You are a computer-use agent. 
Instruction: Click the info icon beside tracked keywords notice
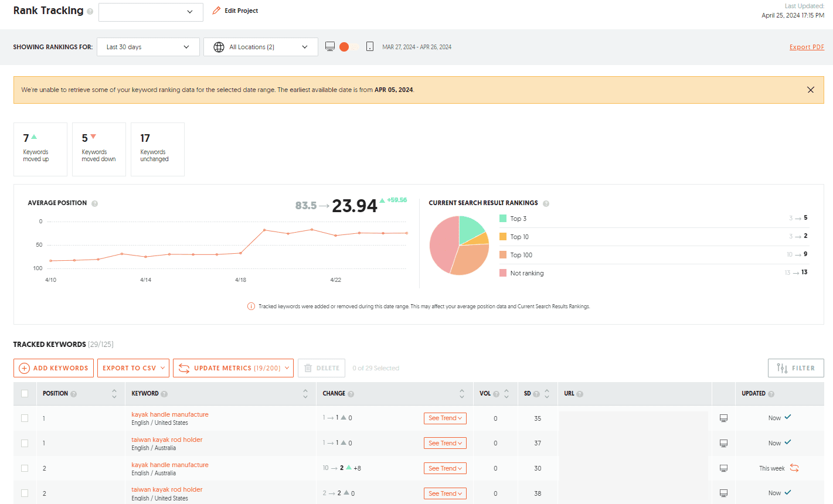click(x=251, y=307)
